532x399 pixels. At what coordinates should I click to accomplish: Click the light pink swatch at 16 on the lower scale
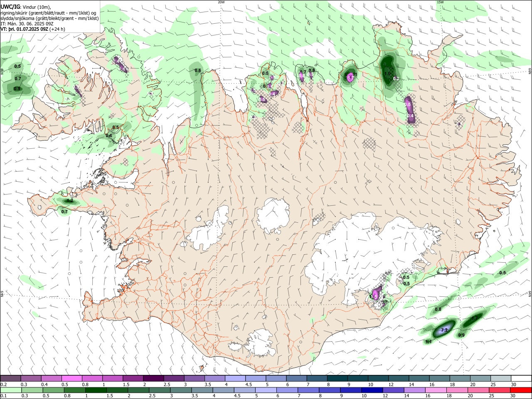[x=436, y=390]
